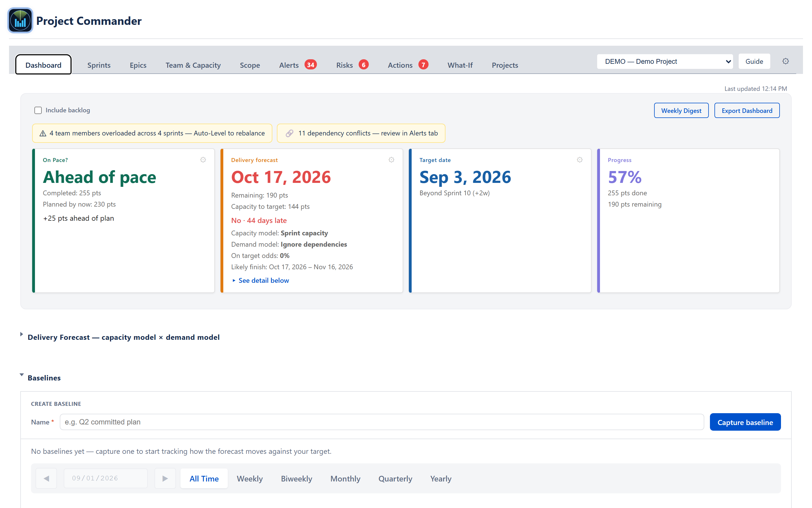Select the All Time range
This screenshot has width=812, height=508.
(x=204, y=478)
